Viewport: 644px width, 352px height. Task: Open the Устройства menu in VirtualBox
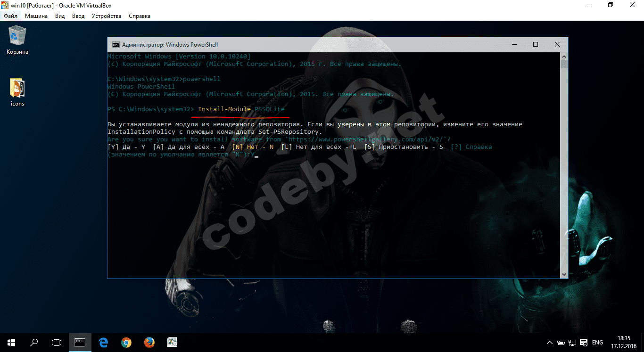pyautogui.click(x=107, y=16)
